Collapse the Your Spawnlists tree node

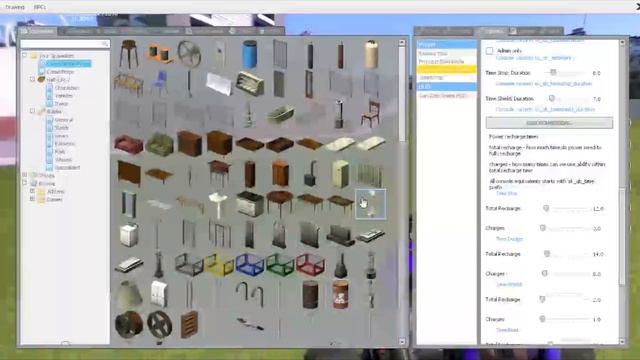pos(25,55)
